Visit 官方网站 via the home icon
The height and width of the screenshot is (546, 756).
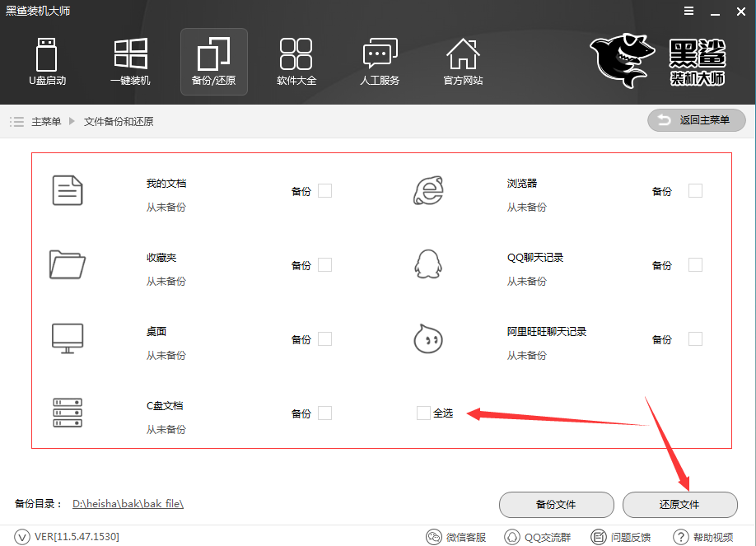tap(463, 62)
